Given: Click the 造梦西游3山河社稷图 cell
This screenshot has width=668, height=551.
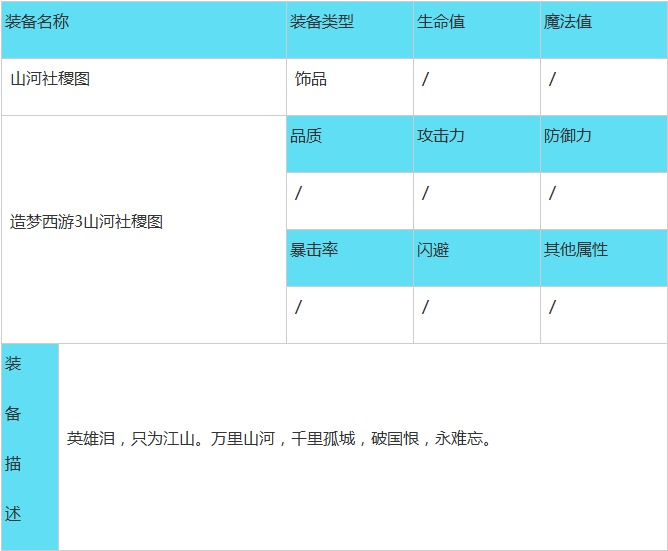Looking at the screenshot, I should point(144,229).
